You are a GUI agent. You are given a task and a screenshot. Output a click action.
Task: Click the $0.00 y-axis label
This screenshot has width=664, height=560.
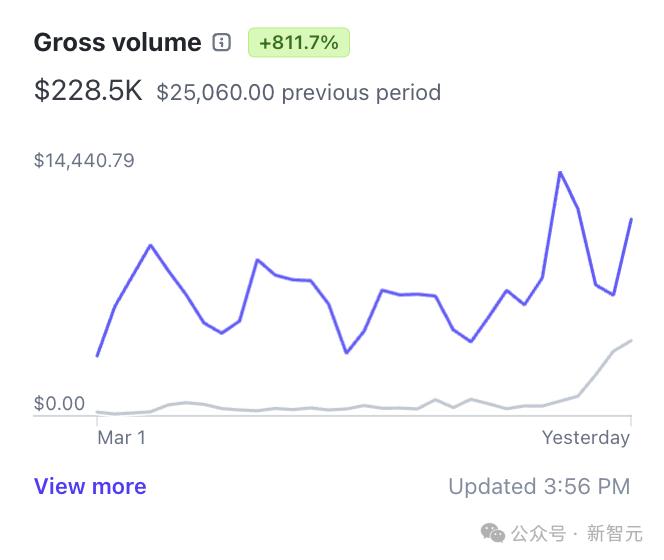point(59,403)
